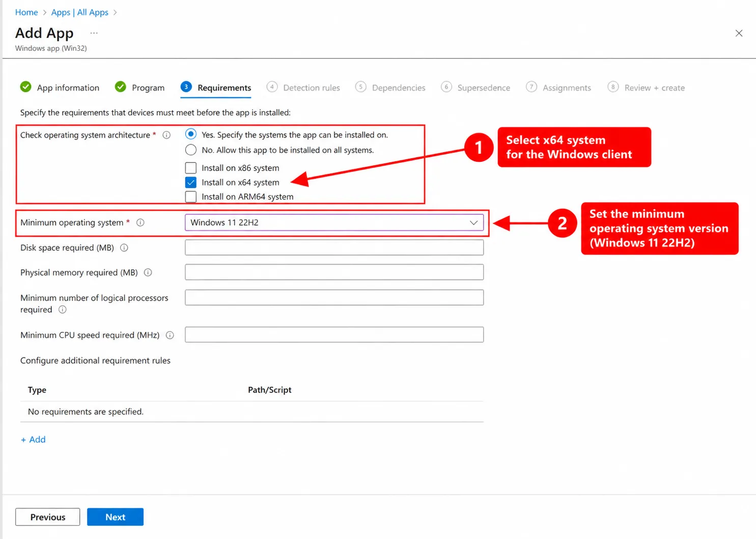Click the Minimum CPU speed required (MHz) field
The width and height of the screenshot is (756, 539).
click(334, 335)
